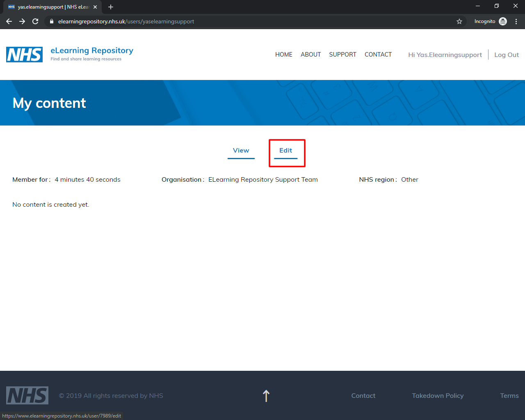The image size is (525, 420).
Task: Open the Takedown Policy footer link
Action: [x=438, y=396]
